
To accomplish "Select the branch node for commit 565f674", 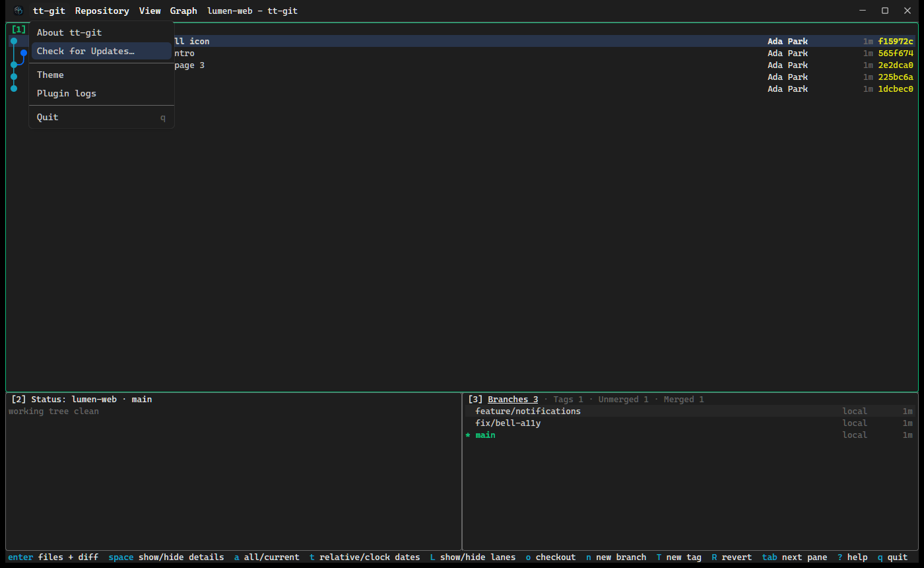I will [x=24, y=53].
